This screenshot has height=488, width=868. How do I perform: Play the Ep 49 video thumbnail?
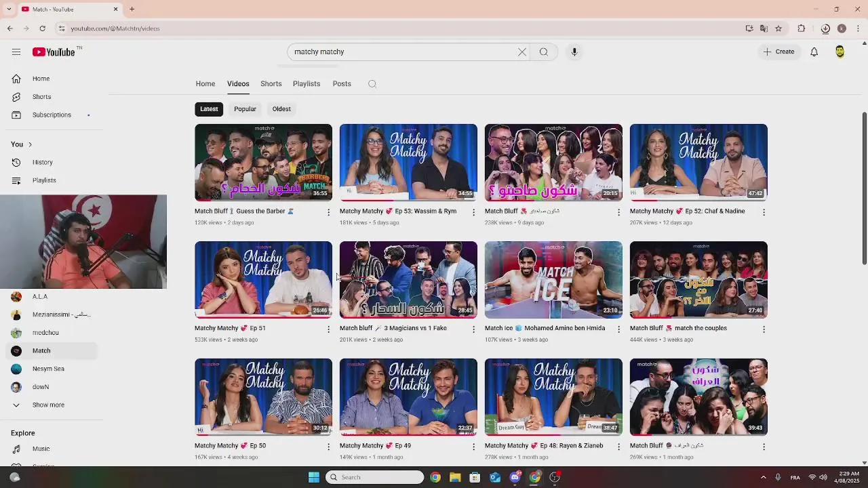pos(408,397)
